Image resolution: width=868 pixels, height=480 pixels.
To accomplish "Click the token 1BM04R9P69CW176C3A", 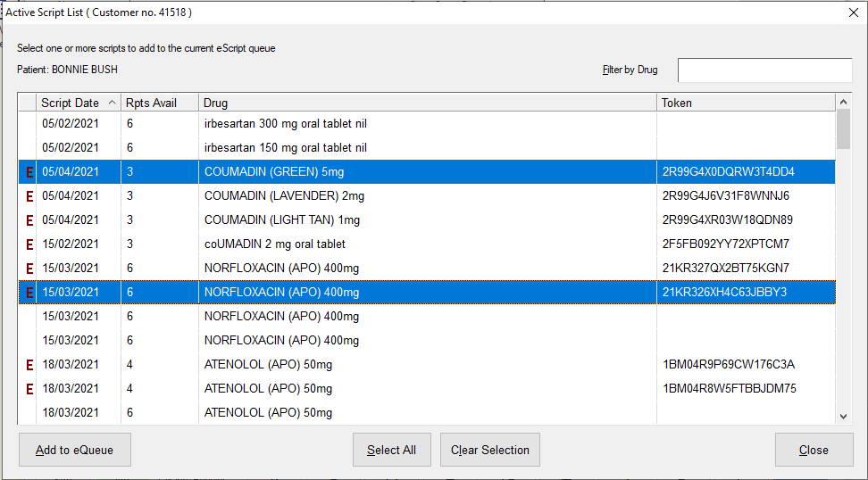I will pos(729,364).
